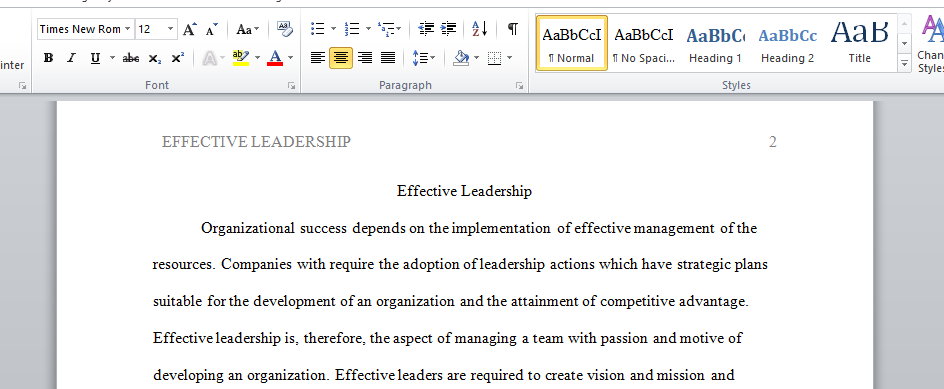Click the Increase Indent icon
944x389 pixels.
(449, 28)
